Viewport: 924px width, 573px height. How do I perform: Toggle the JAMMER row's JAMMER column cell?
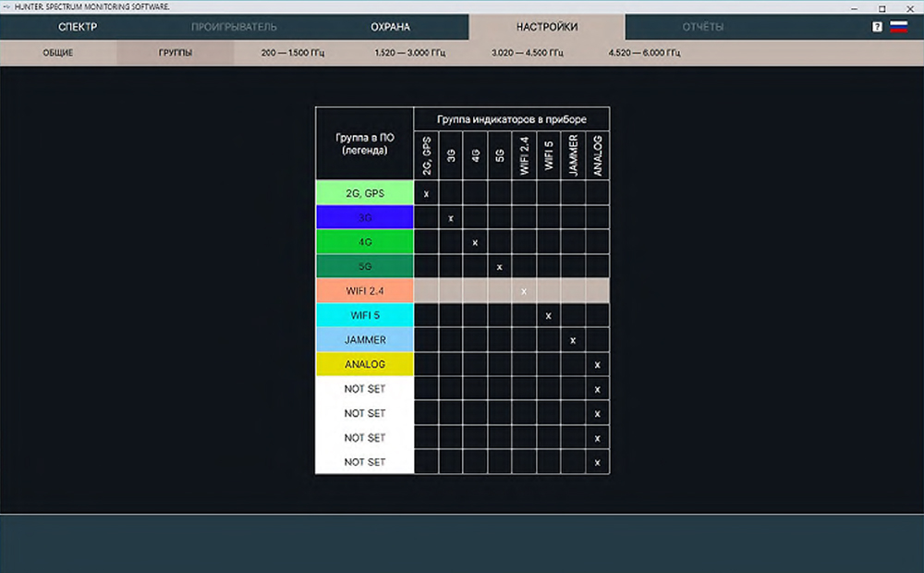[x=573, y=340]
